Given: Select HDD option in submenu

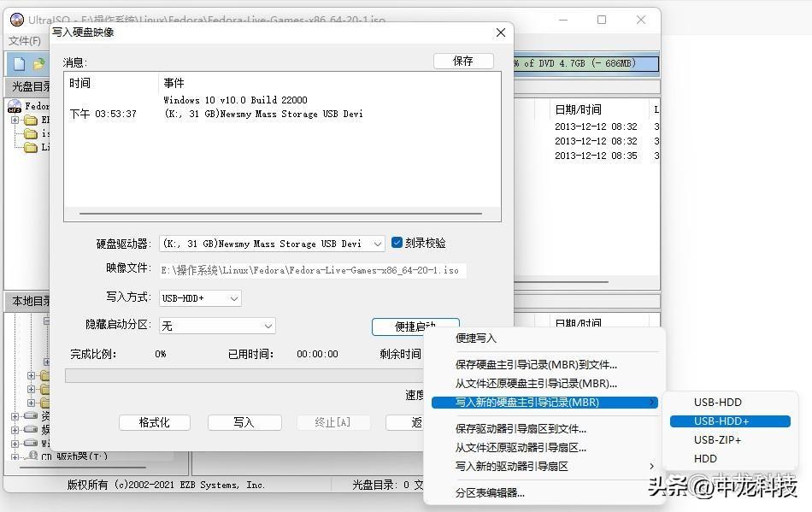Looking at the screenshot, I should pyautogui.click(x=705, y=459).
